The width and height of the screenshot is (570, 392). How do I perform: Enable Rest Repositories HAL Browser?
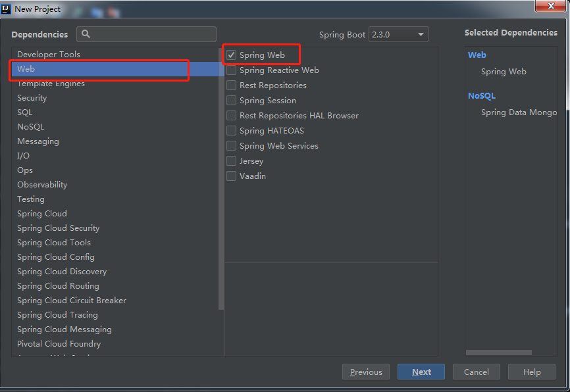(x=232, y=116)
